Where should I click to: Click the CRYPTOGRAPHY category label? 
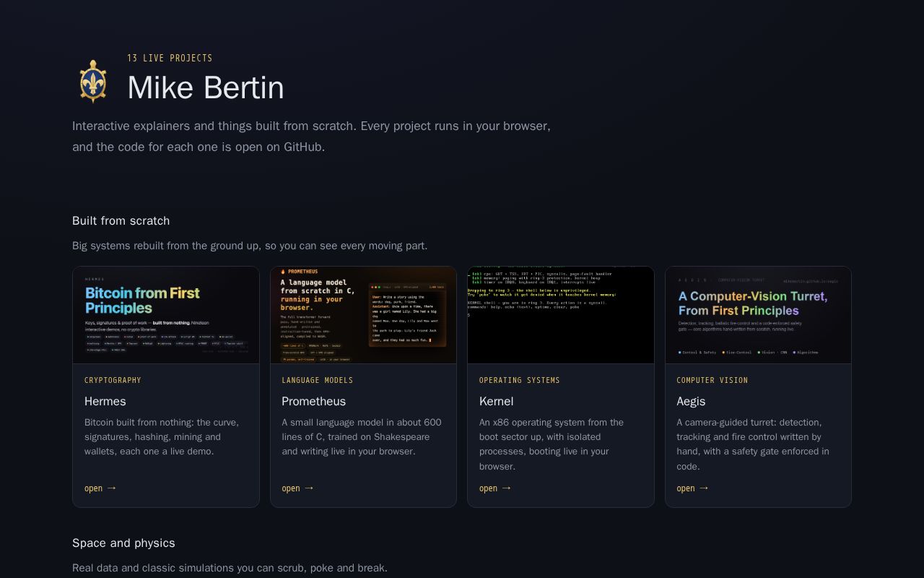coord(113,380)
